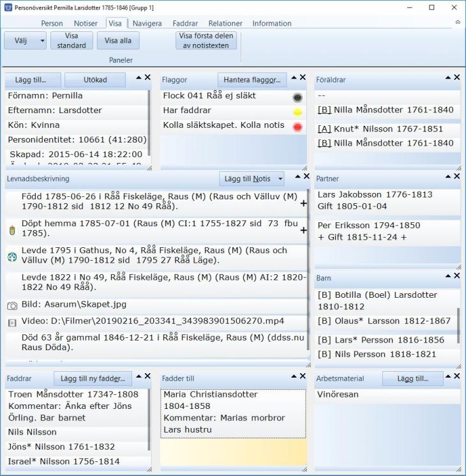Click the acorn icon beside Döpt hemma note
The height and width of the screenshot is (476, 466).
[12, 230]
